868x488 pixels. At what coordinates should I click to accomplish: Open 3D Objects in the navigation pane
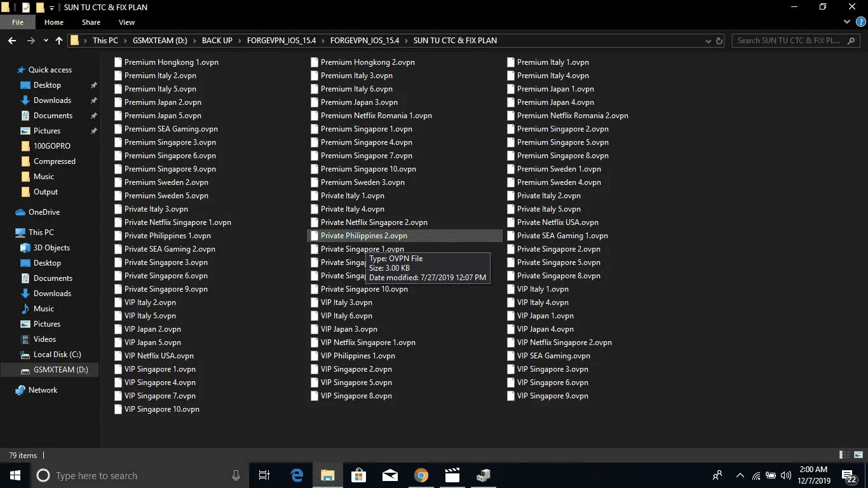click(x=51, y=248)
